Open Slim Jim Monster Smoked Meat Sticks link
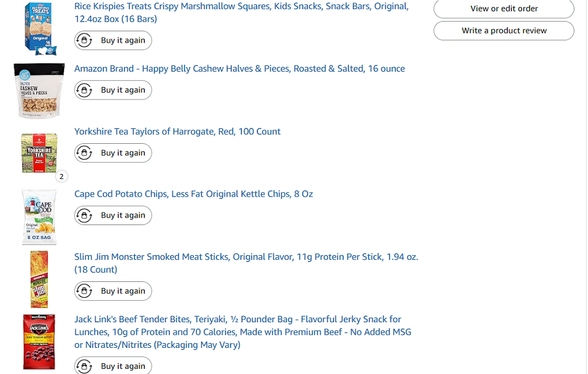 [246, 263]
